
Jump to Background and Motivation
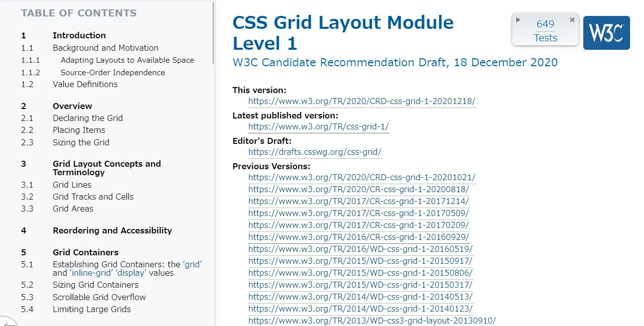click(106, 48)
